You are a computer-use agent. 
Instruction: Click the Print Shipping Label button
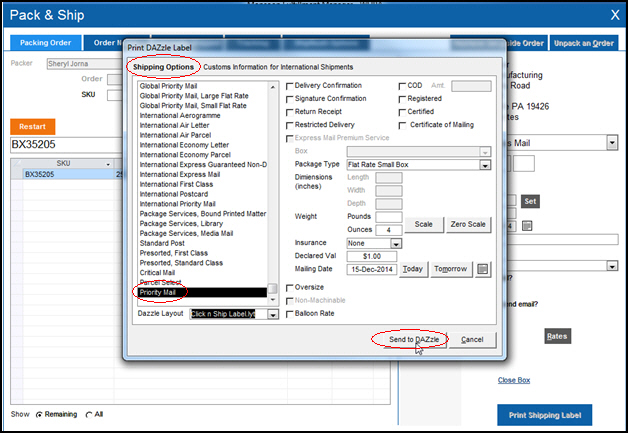tap(545, 415)
